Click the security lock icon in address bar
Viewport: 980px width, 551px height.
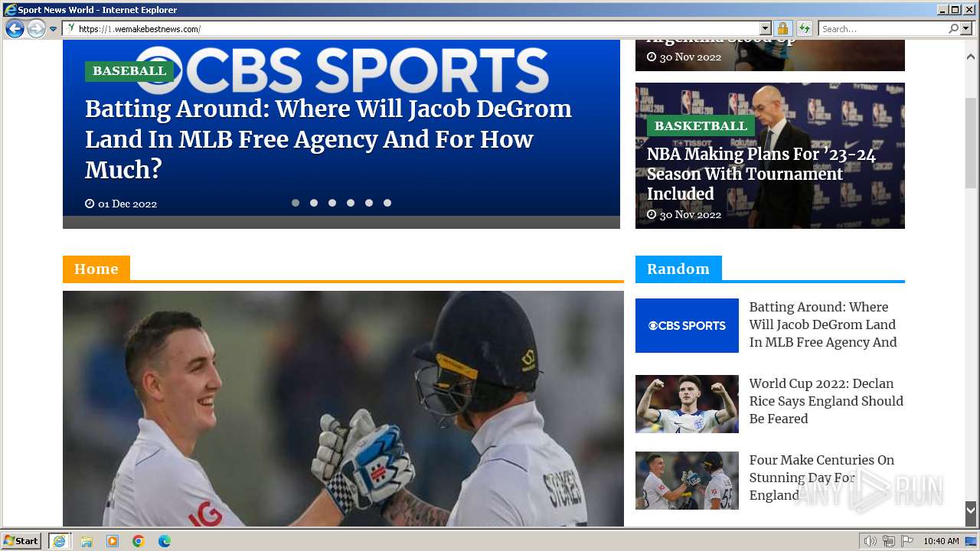click(x=782, y=29)
